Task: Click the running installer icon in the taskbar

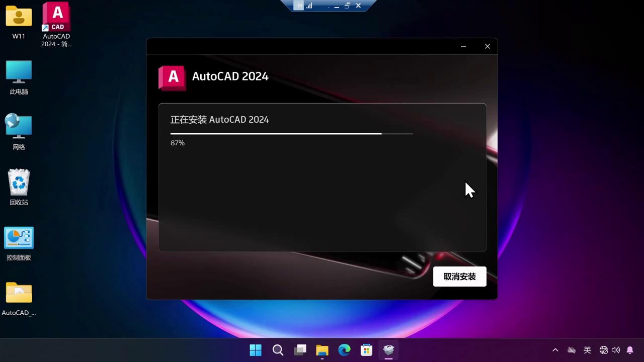Action: pos(388,349)
